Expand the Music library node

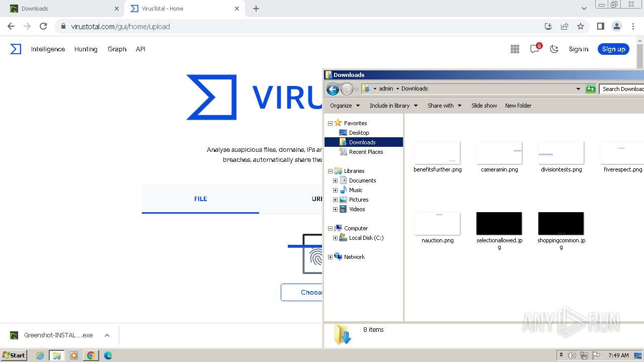tap(336, 190)
